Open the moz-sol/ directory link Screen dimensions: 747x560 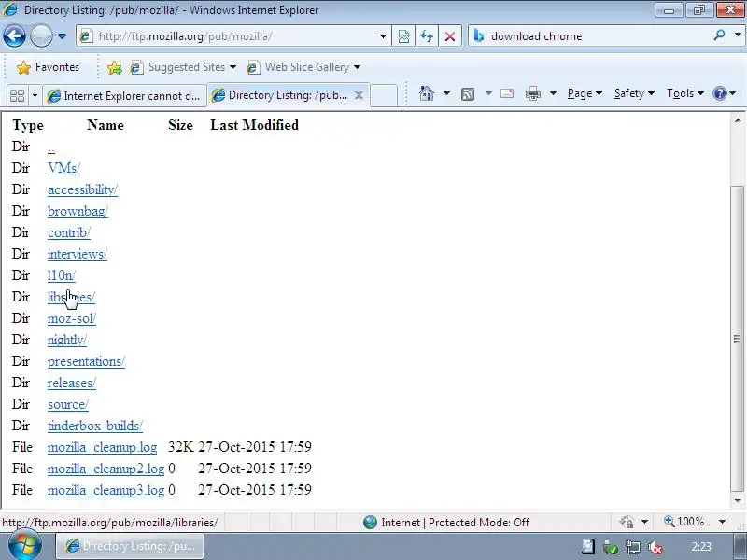click(x=72, y=318)
